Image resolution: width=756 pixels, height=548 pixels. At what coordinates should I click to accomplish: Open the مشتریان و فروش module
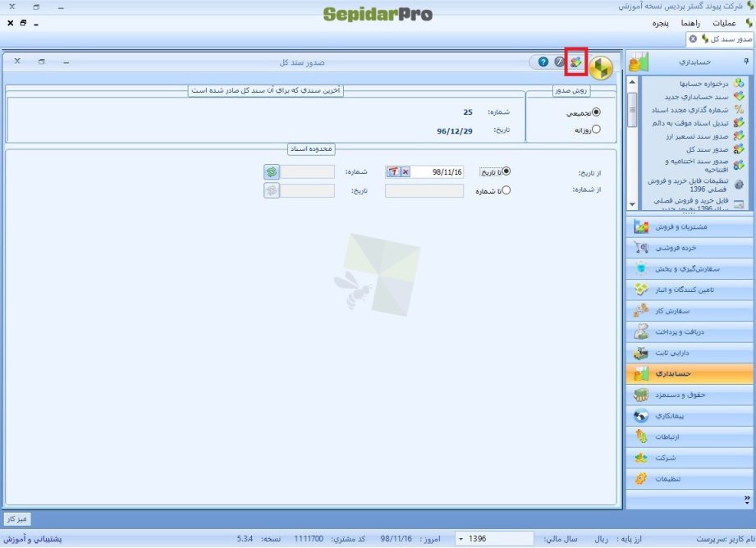690,226
